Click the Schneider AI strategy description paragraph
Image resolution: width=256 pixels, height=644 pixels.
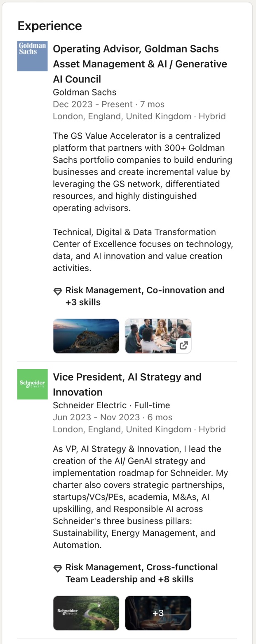click(140, 497)
